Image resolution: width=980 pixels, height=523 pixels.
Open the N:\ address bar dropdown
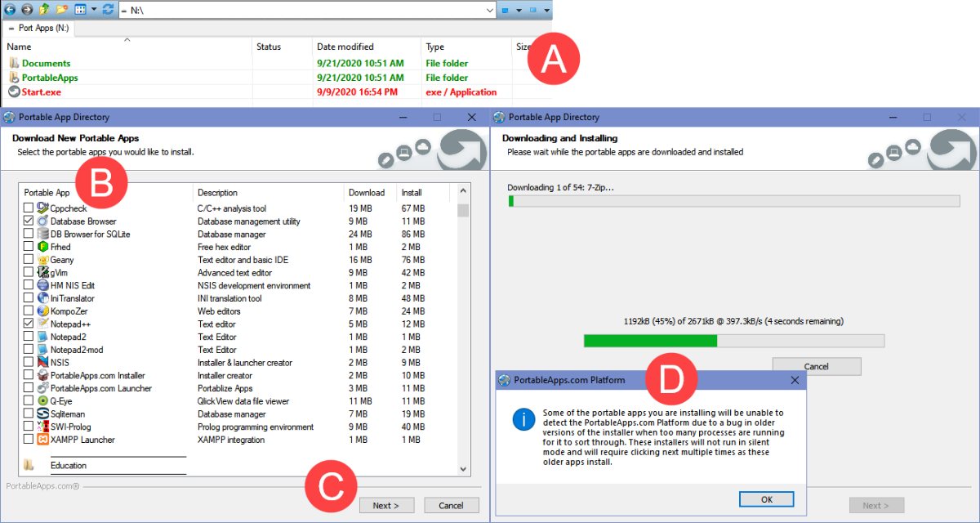[488, 10]
